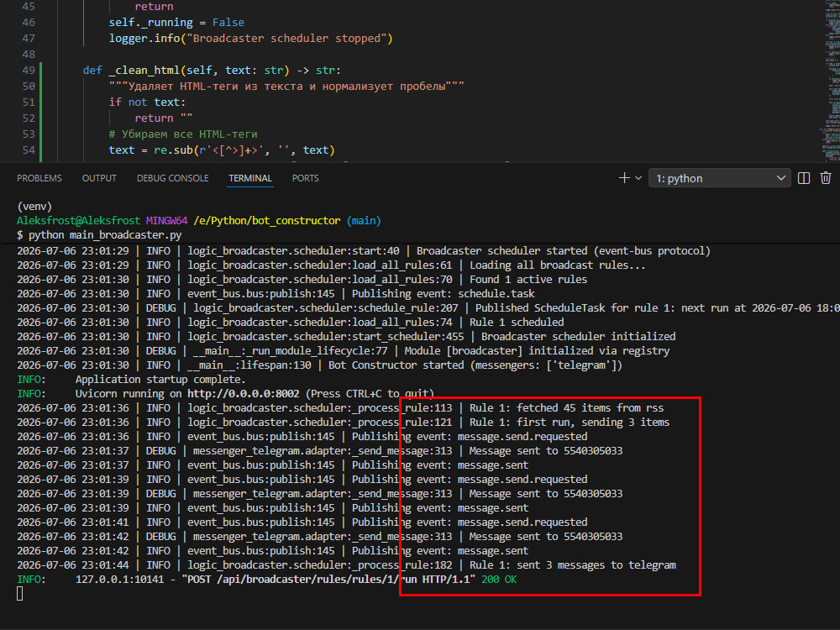Open the '1: python' terminal selector dropdown
Screen dimensions: 840x630
[x=720, y=178]
